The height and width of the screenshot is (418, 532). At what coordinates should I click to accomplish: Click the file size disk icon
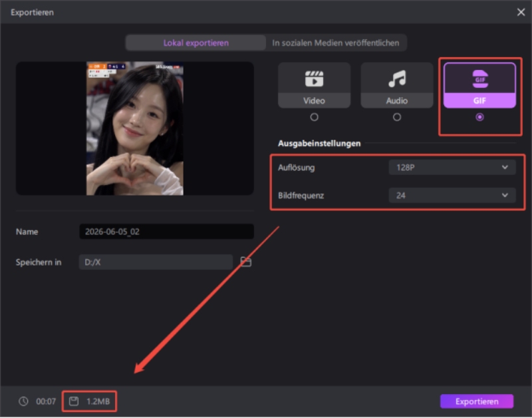[x=74, y=401]
